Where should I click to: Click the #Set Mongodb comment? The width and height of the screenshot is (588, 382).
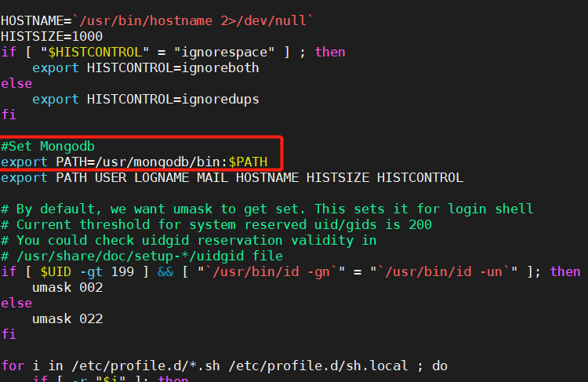pos(48,147)
